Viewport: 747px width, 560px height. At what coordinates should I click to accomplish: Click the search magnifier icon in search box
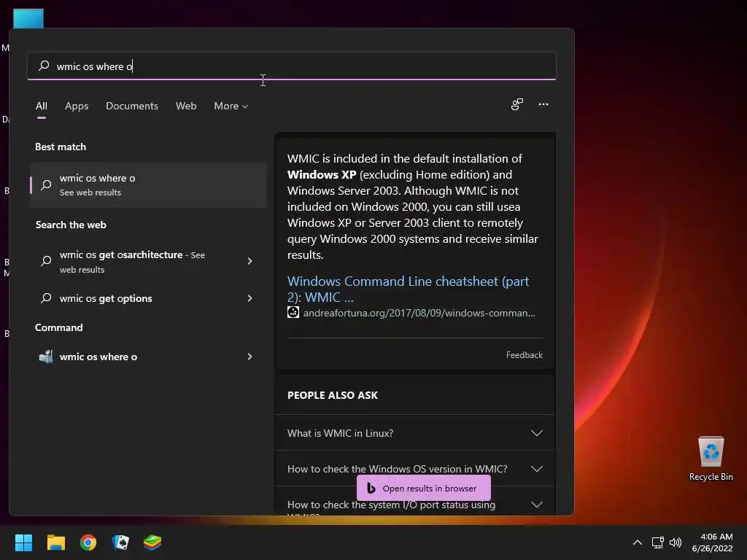point(44,65)
